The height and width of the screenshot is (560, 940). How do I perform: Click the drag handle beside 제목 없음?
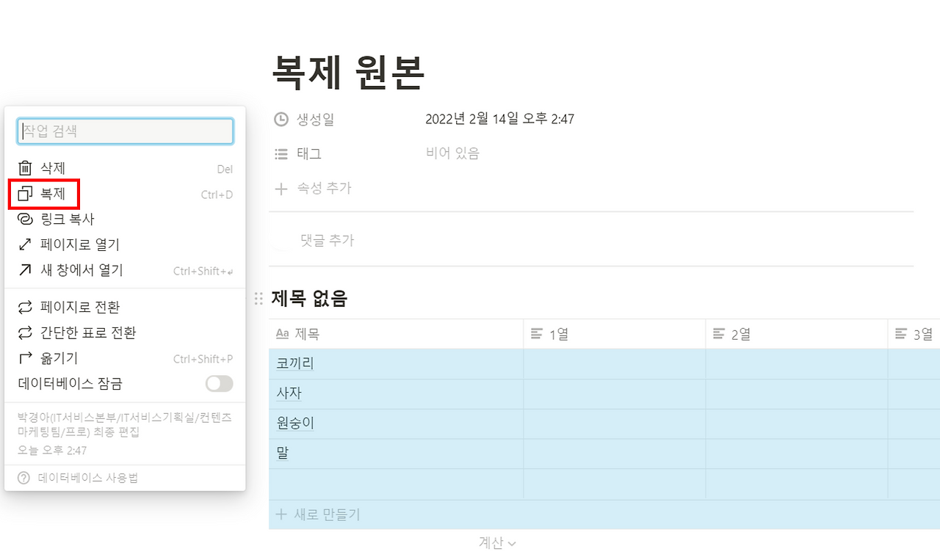(258, 298)
